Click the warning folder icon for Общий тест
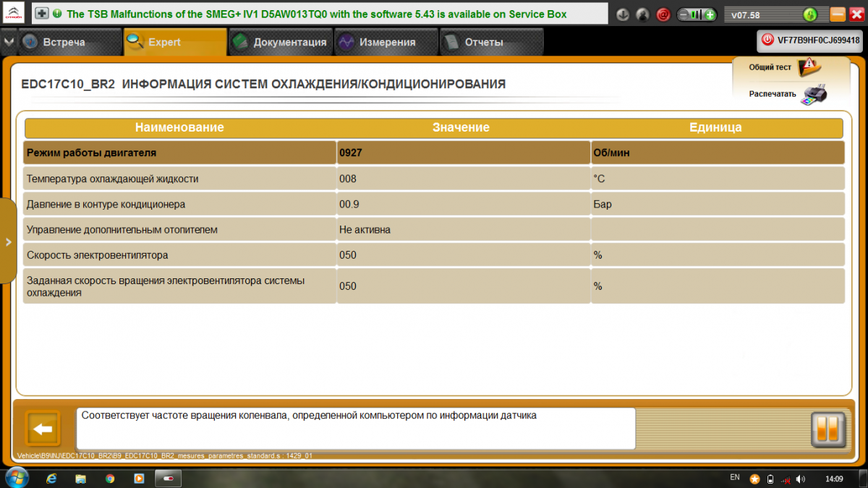This screenshot has height=488, width=868. pos(809,68)
